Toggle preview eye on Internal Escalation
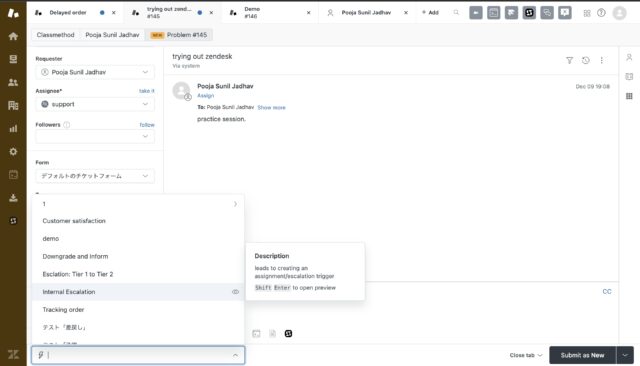The height and width of the screenshot is (366, 640). (235, 292)
